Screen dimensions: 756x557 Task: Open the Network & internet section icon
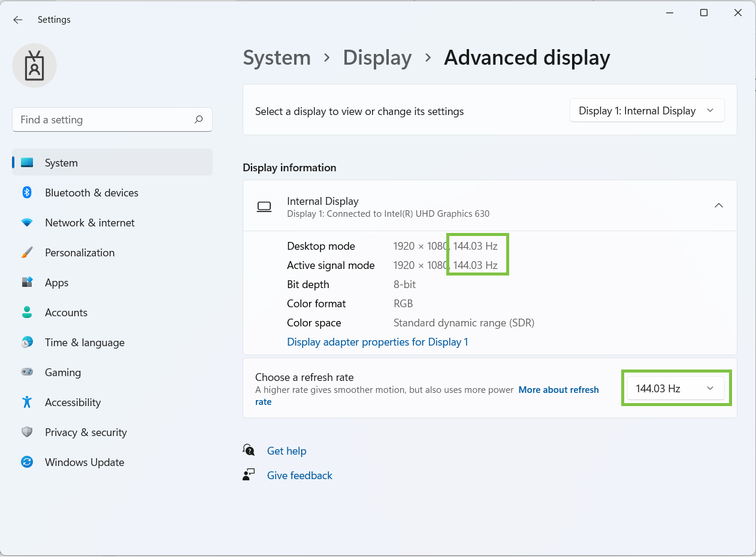[x=27, y=222]
